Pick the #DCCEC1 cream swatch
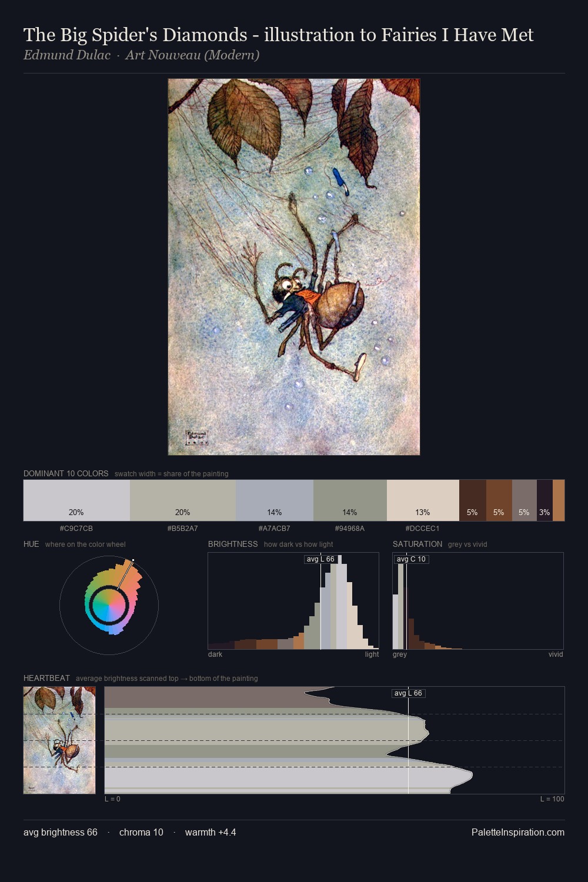The width and height of the screenshot is (588, 882). (423, 500)
